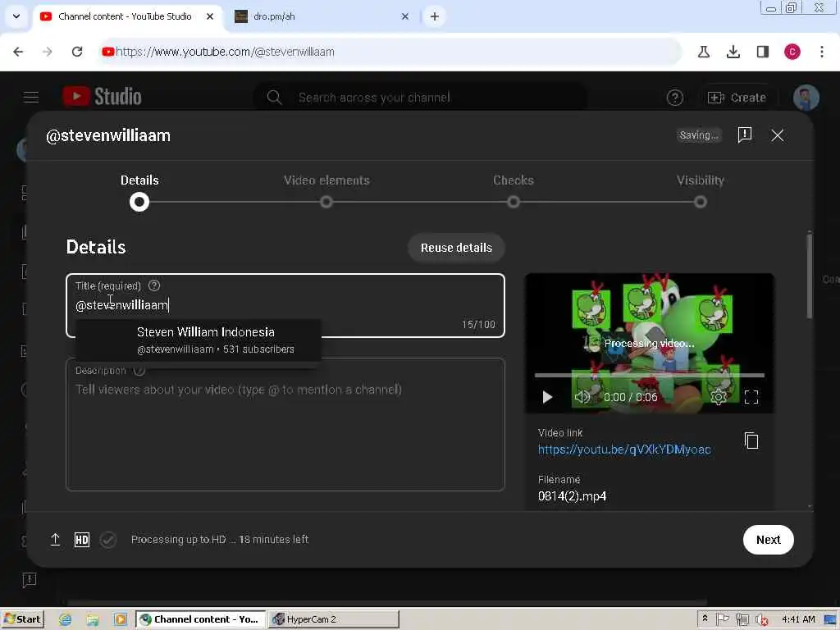Click the Next button

coord(768,540)
